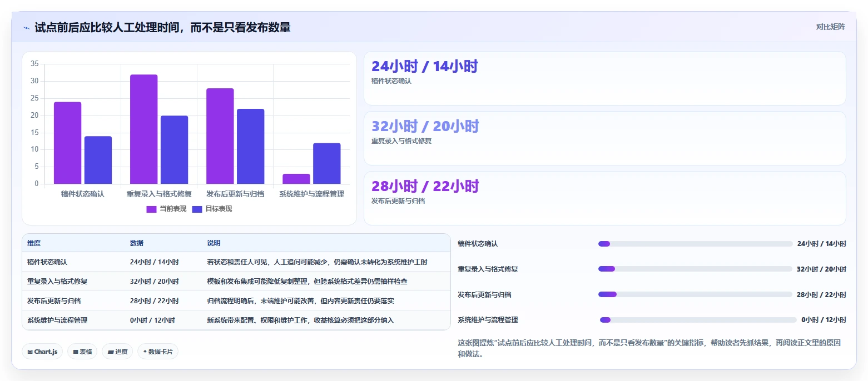
Task: Click the 系统维护与流程管理 table row label
Action: (57, 320)
